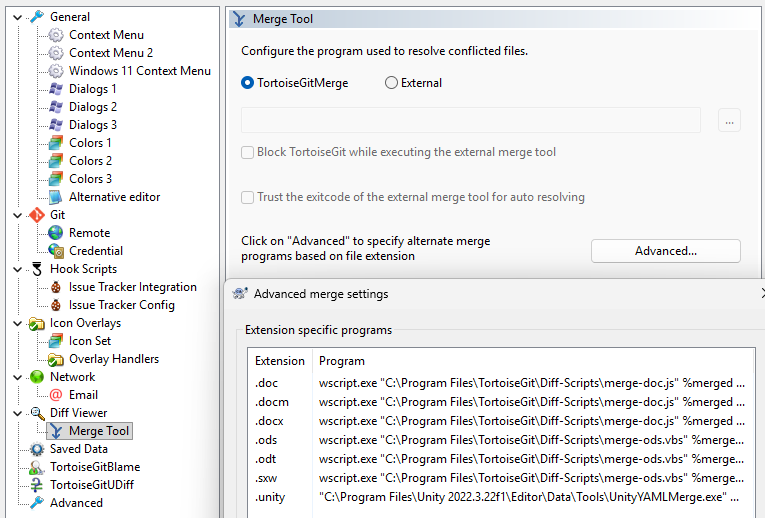Collapse the Icon Overlays tree node
The image size is (765, 518).
[18, 323]
